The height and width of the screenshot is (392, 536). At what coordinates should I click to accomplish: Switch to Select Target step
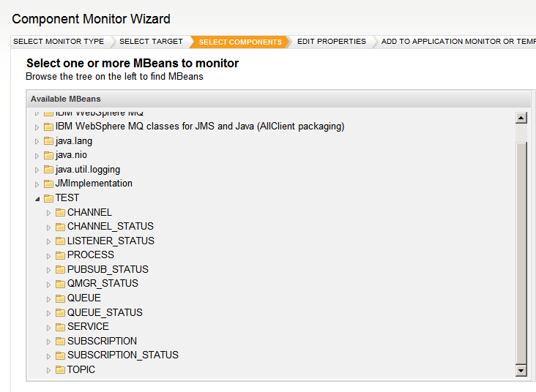point(151,41)
